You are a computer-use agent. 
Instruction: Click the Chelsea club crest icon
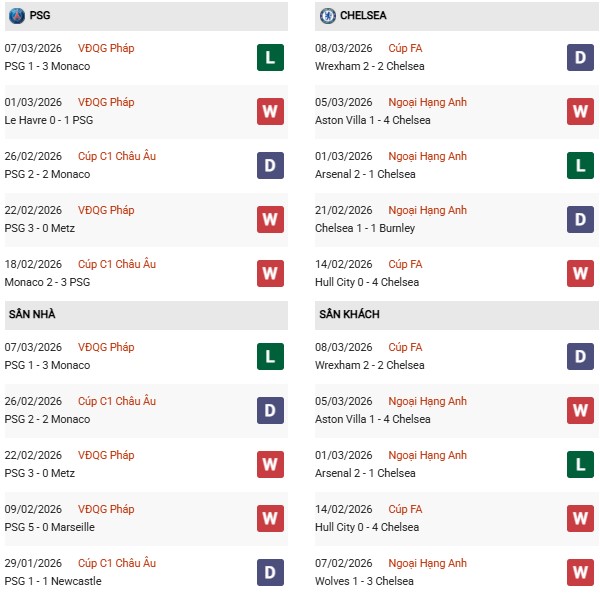coord(328,16)
